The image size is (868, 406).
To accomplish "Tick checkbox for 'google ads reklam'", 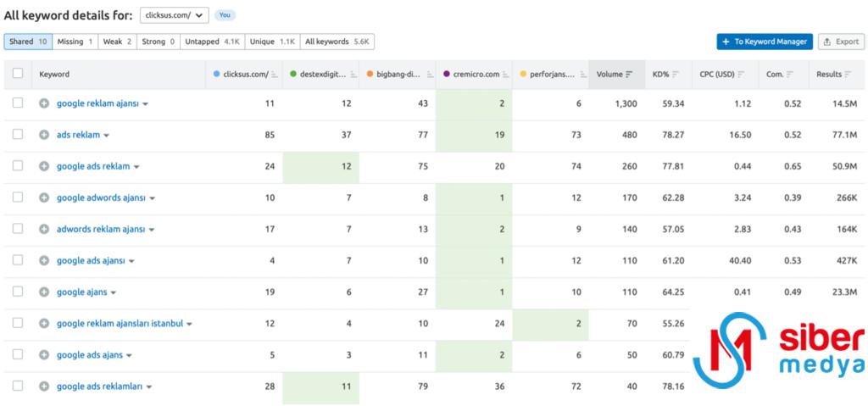I will click(x=18, y=165).
